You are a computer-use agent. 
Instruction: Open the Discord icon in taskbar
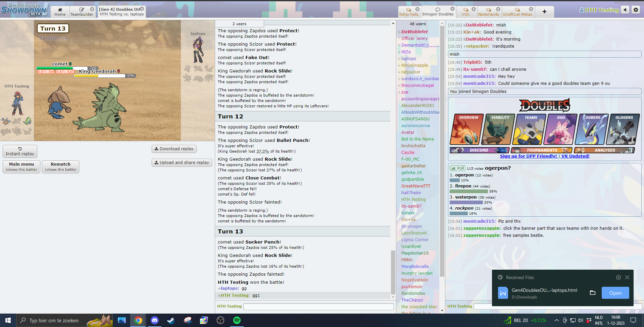click(x=154, y=320)
